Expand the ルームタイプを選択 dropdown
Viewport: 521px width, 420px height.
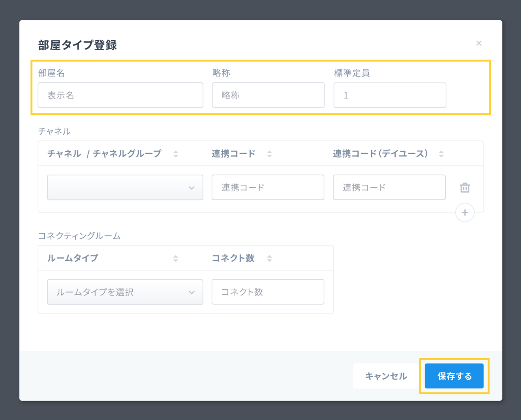(x=125, y=292)
